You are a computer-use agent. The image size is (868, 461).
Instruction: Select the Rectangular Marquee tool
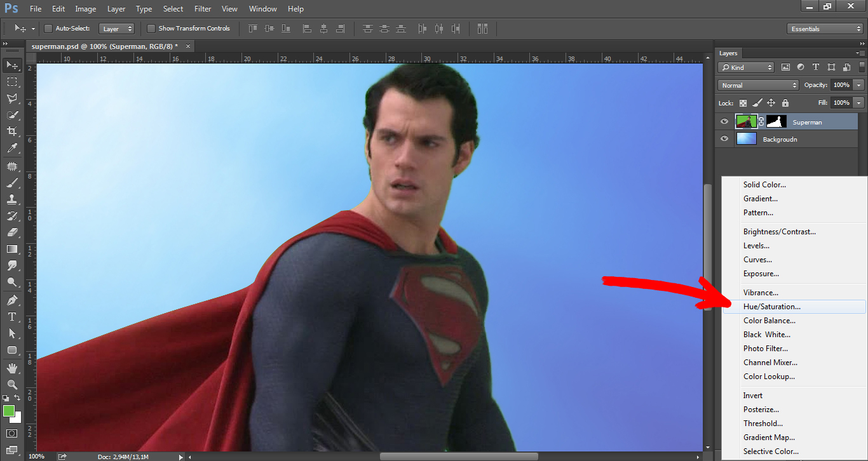[x=11, y=82]
